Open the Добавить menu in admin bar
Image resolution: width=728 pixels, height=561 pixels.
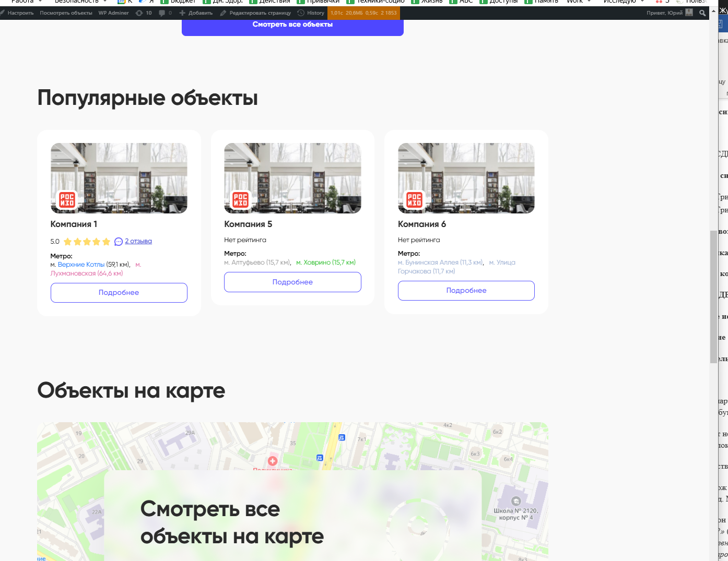(196, 13)
